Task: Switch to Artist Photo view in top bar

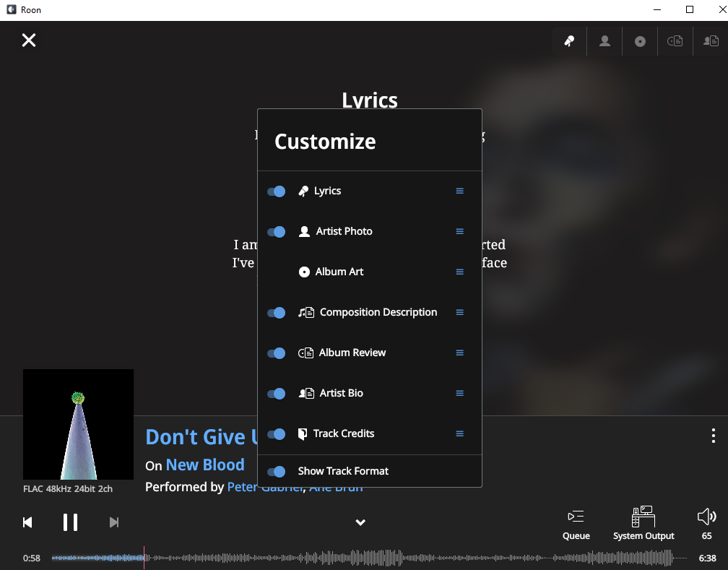Action: (604, 41)
